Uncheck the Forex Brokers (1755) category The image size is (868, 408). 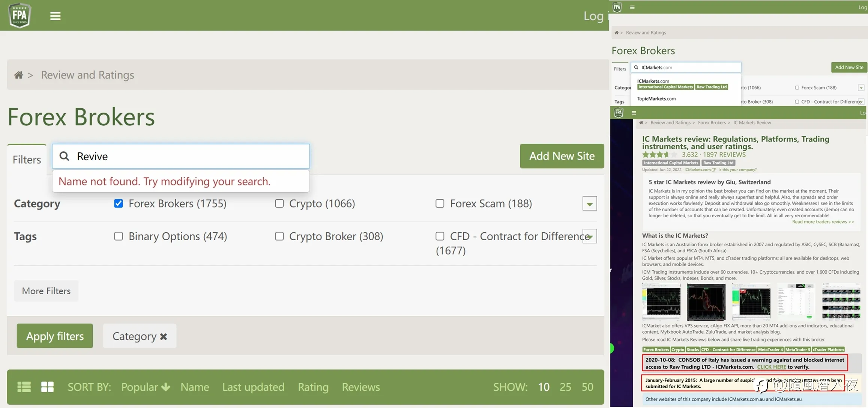[x=119, y=203]
